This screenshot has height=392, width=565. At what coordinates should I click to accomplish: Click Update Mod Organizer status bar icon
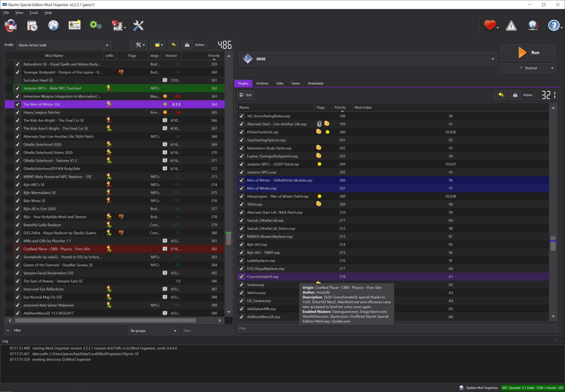tap(461, 388)
